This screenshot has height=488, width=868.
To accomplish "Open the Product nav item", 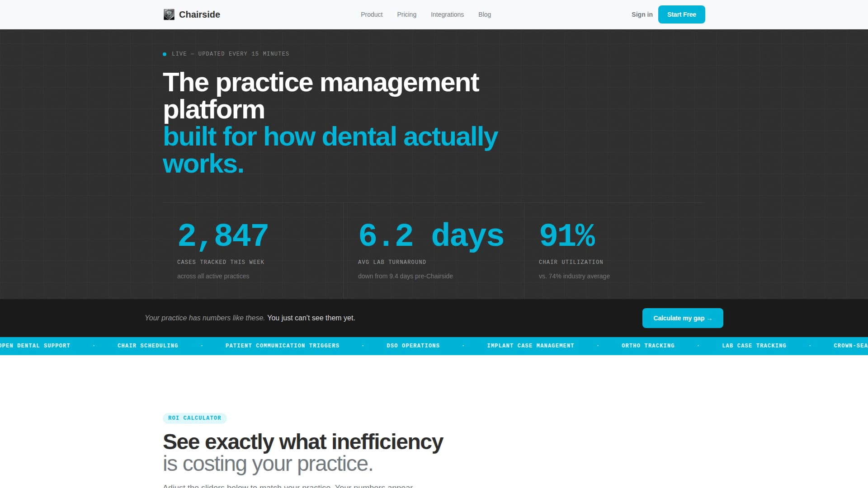I will pyautogui.click(x=372, y=14).
